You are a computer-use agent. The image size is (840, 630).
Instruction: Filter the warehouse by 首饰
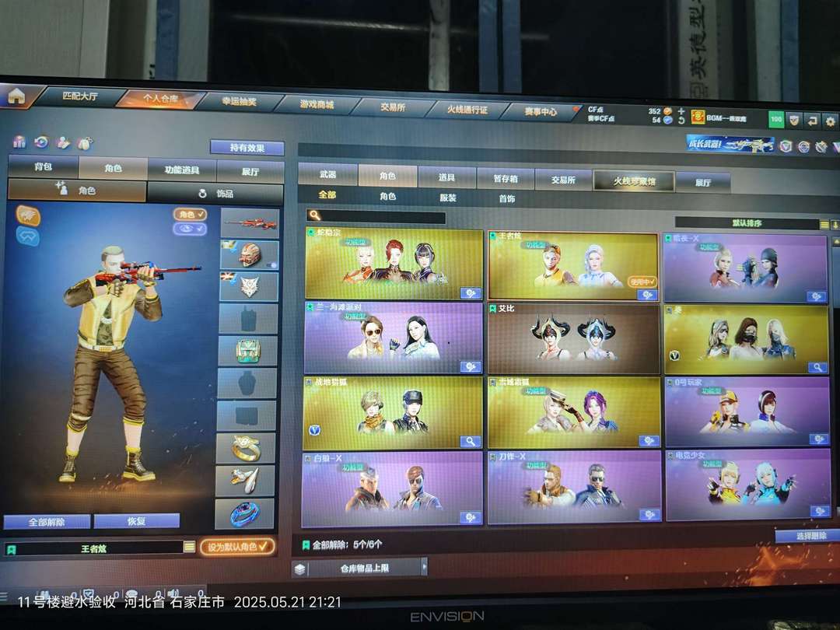click(x=507, y=199)
